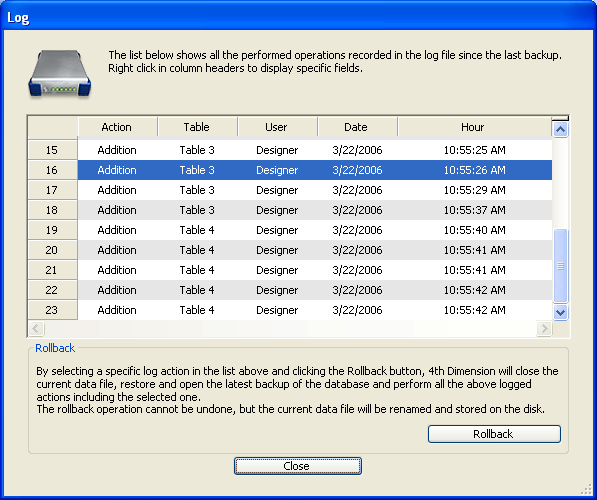Viewport: 597px width, 500px height.
Task: Click the Date column header
Action: click(x=357, y=127)
